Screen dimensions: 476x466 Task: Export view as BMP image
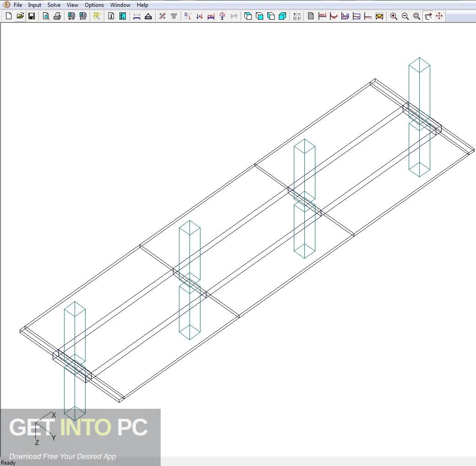(x=72, y=16)
